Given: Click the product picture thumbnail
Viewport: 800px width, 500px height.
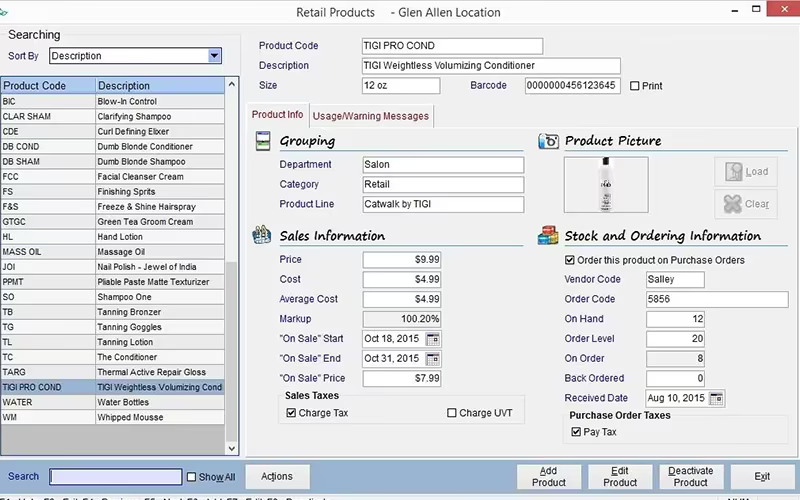Looking at the screenshot, I should (606, 185).
